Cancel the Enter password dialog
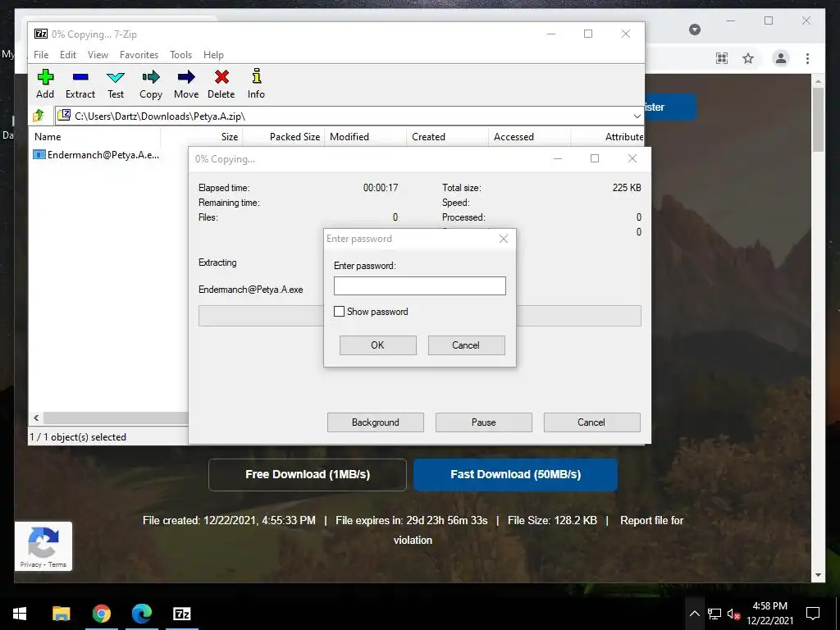The image size is (840, 630). point(466,345)
